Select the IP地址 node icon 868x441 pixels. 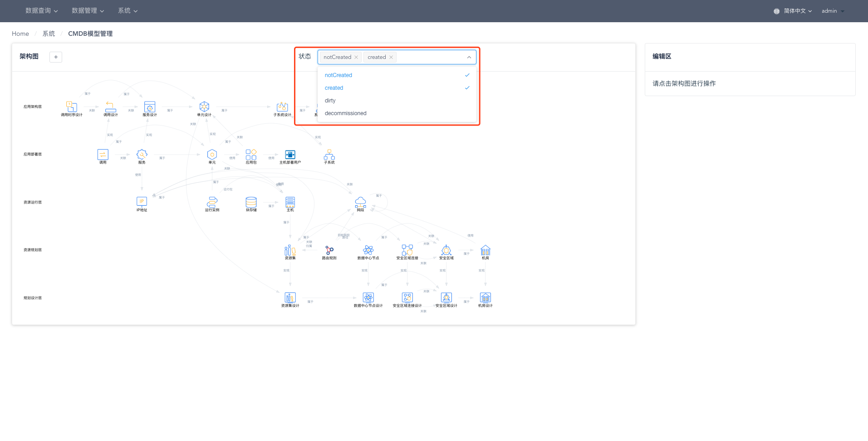click(x=142, y=202)
